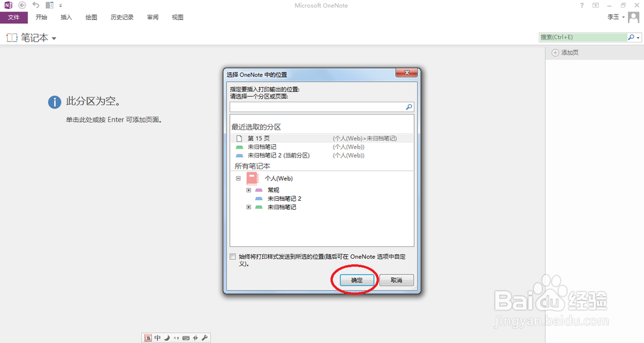Open the quick access toolbar customize arrow
This screenshot has height=343, width=644.
pyautogui.click(x=61, y=5)
